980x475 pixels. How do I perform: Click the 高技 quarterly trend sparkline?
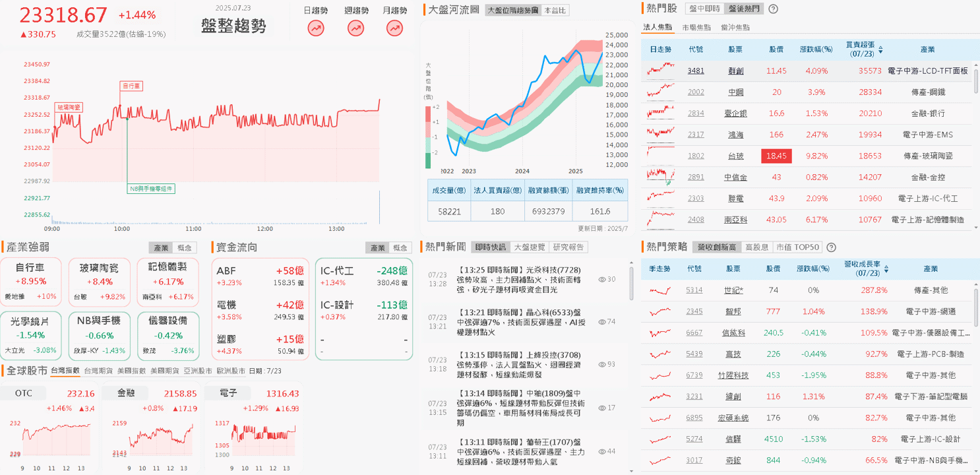coord(661,354)
